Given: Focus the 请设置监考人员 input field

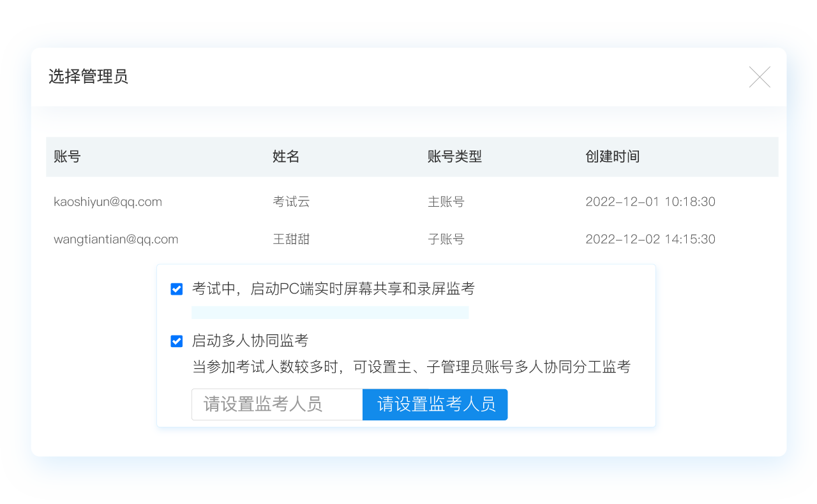Looking at the screenshot, I should click(277, 404).
